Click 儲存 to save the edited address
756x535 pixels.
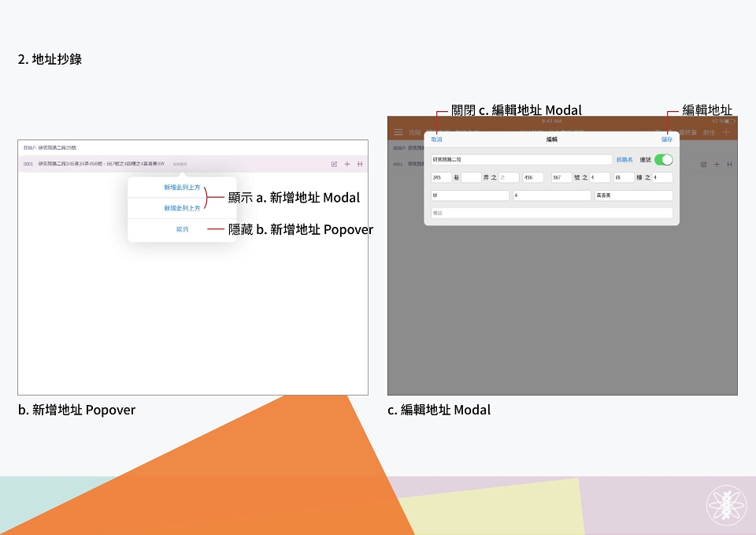(x=667, y=139)
